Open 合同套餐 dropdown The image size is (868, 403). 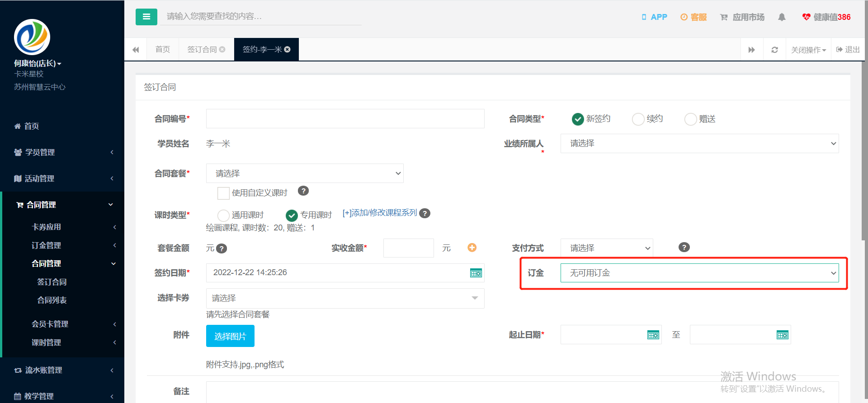coord(305,173)
